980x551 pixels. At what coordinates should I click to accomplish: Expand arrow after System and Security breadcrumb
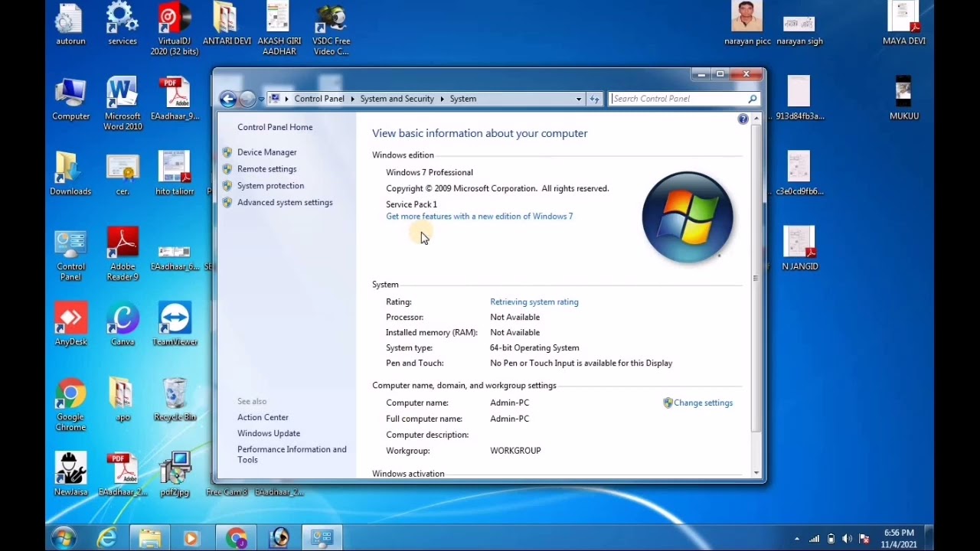[442, 99]
